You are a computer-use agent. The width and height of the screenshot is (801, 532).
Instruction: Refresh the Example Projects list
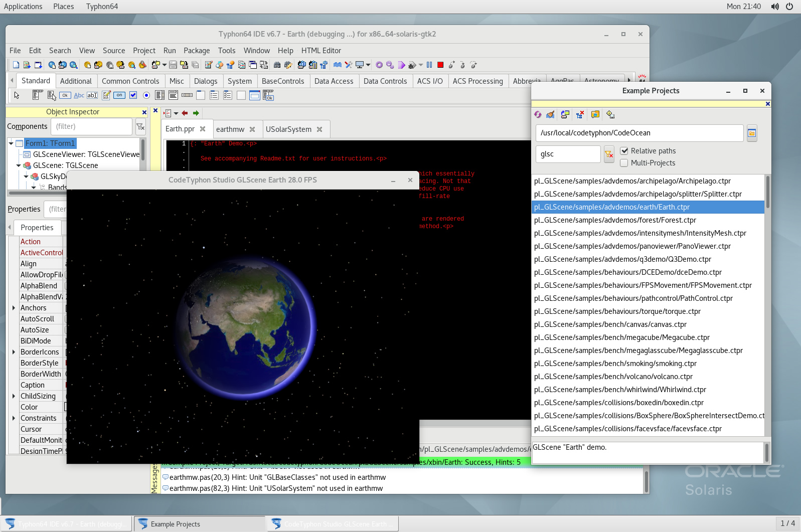(x=538, y=114)
